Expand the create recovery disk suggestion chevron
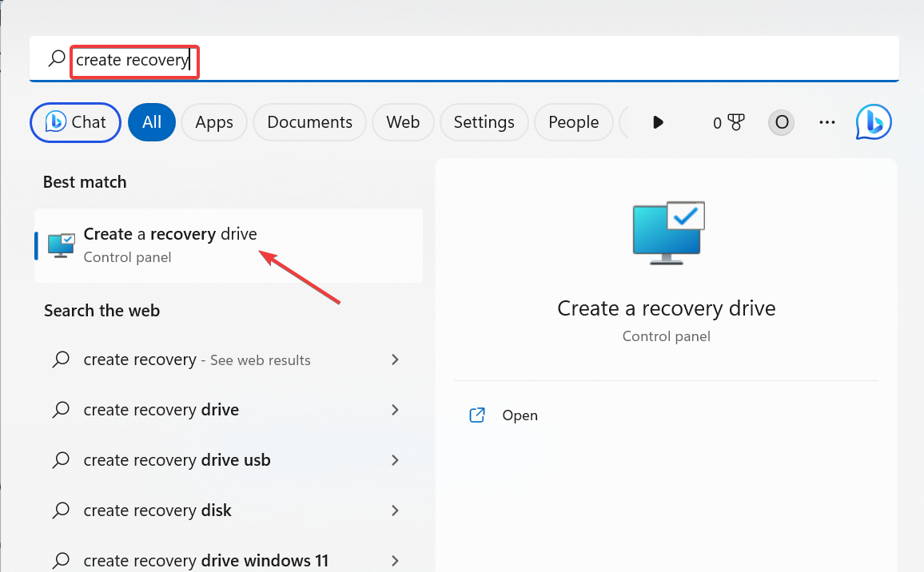The image size is (924, 572). [394, 510]
